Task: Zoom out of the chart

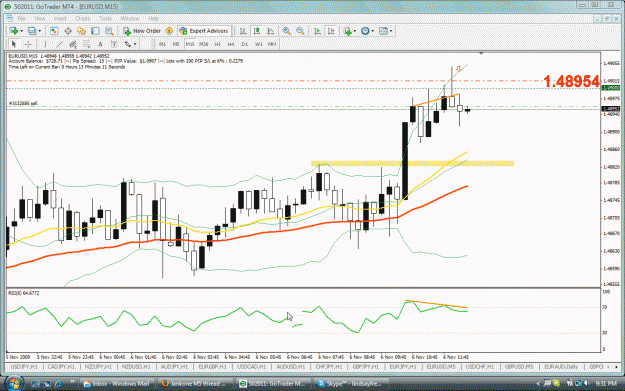Action: 300,31
